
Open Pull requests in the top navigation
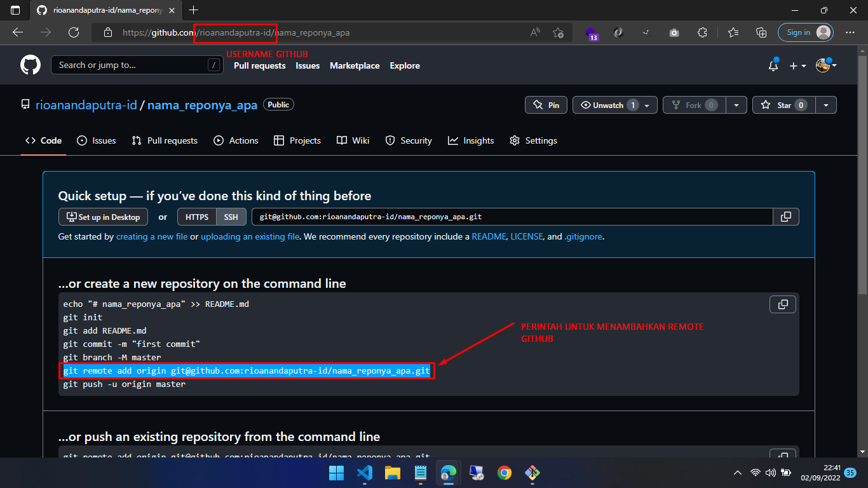(260, 65)
